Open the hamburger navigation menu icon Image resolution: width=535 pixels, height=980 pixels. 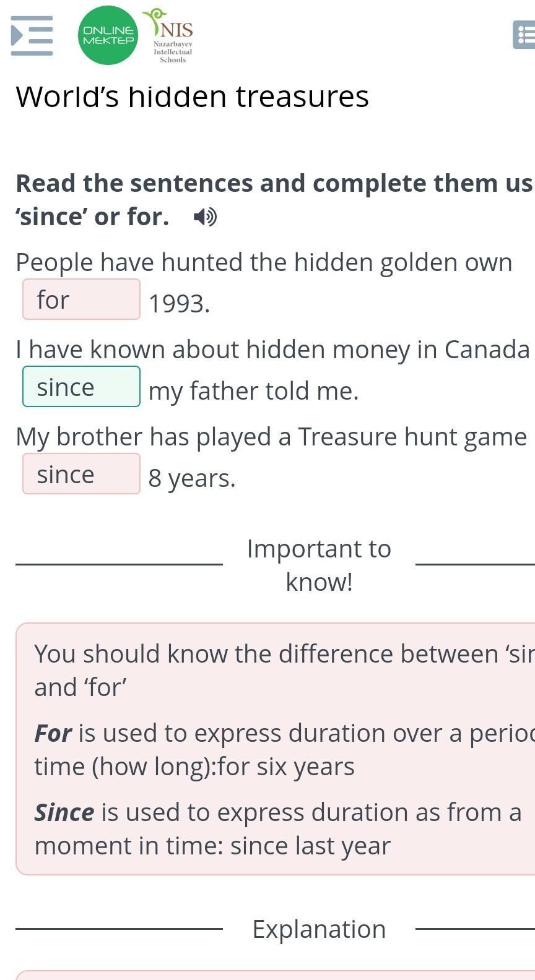tap(32, 35)
